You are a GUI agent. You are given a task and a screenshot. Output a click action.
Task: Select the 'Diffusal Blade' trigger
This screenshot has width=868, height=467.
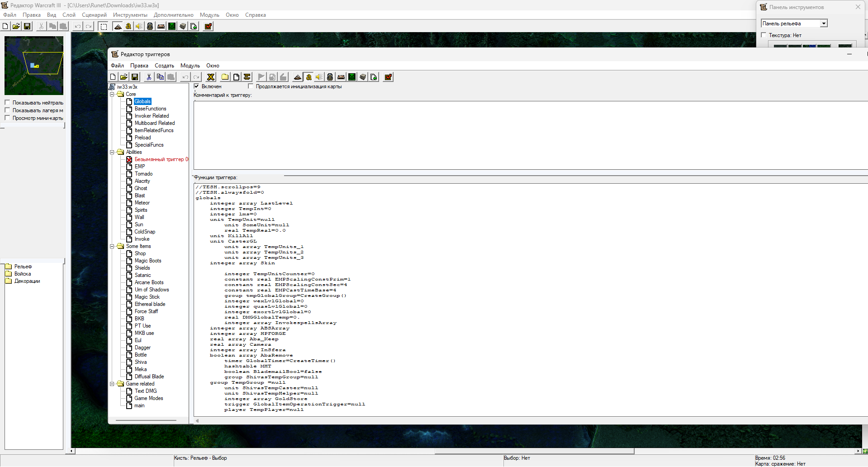[x=149, y=376]
